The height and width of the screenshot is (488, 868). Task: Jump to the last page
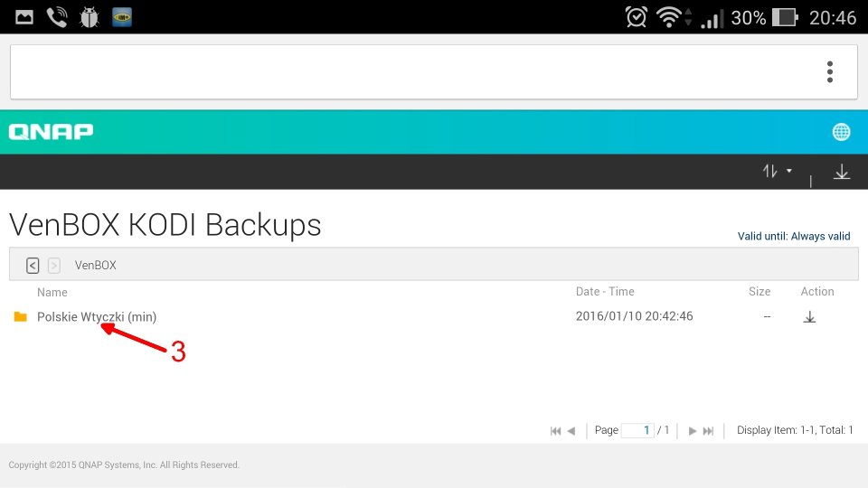pyautogui.click(x=709, y=431)
